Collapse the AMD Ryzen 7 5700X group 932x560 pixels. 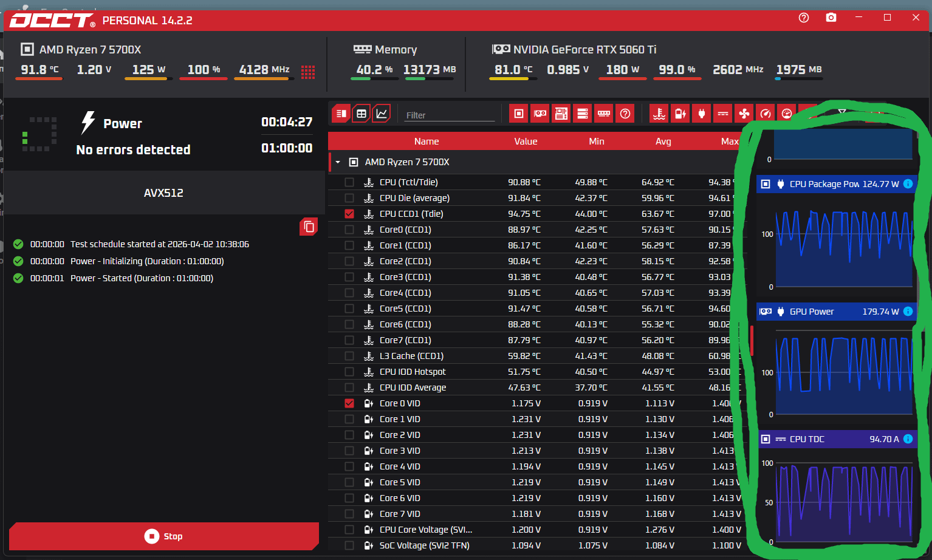338,162
